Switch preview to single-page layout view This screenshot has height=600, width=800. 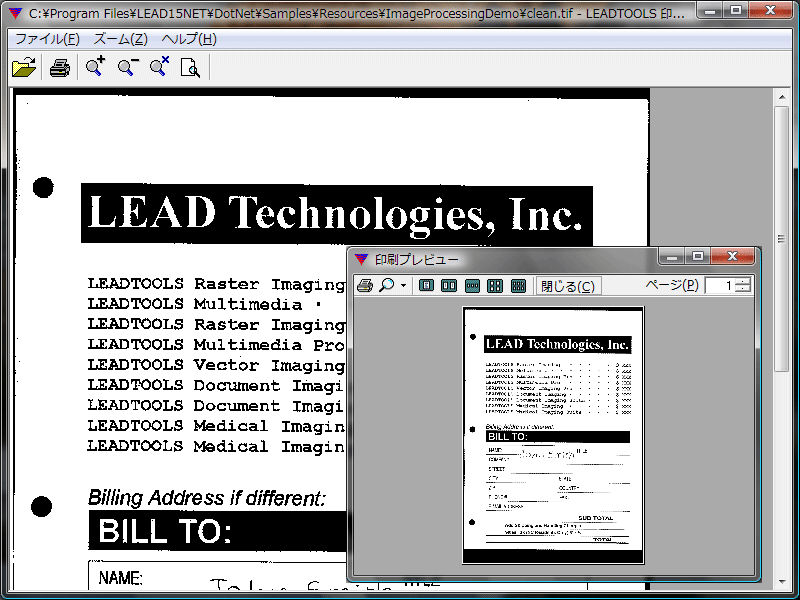pyautogui.click(x=425, y=285)
